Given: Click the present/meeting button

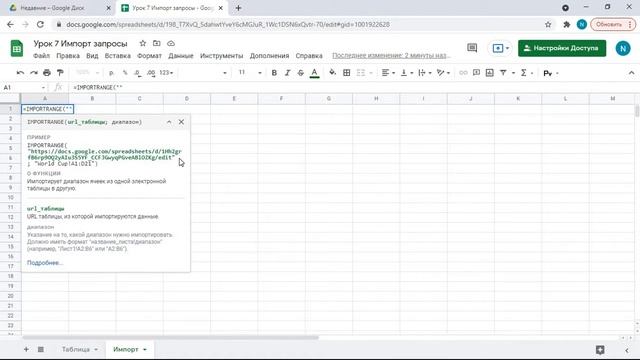Looking at the screenshot, I should tap(500, 48).
